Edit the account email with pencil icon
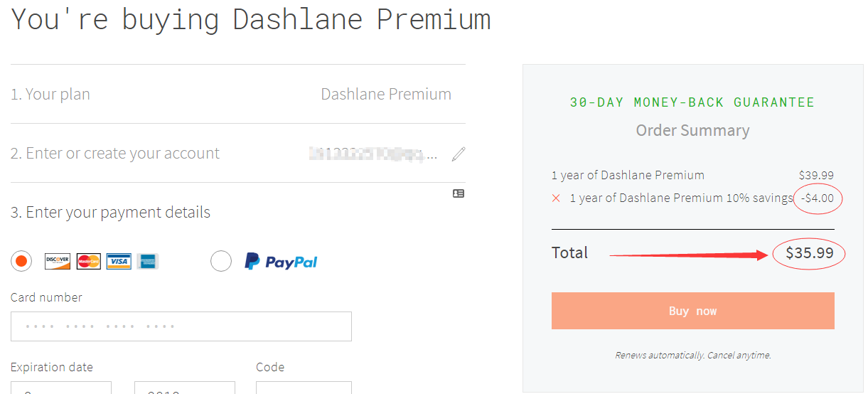 click(x=459, y=154)
